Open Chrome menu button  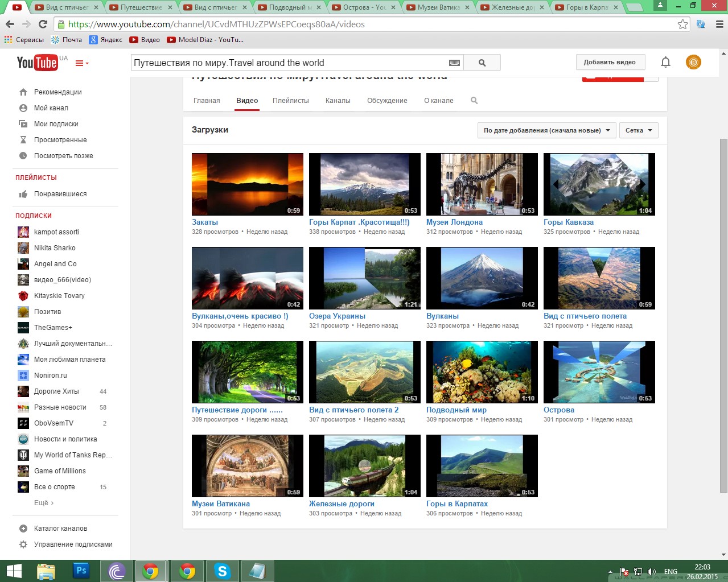[x=719, y=24]
